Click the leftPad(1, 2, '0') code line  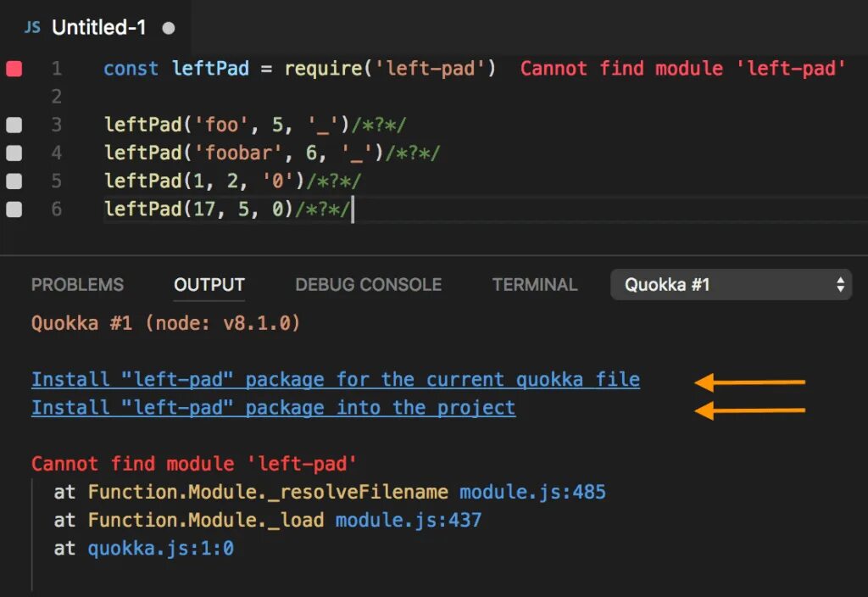pos(232,181)
